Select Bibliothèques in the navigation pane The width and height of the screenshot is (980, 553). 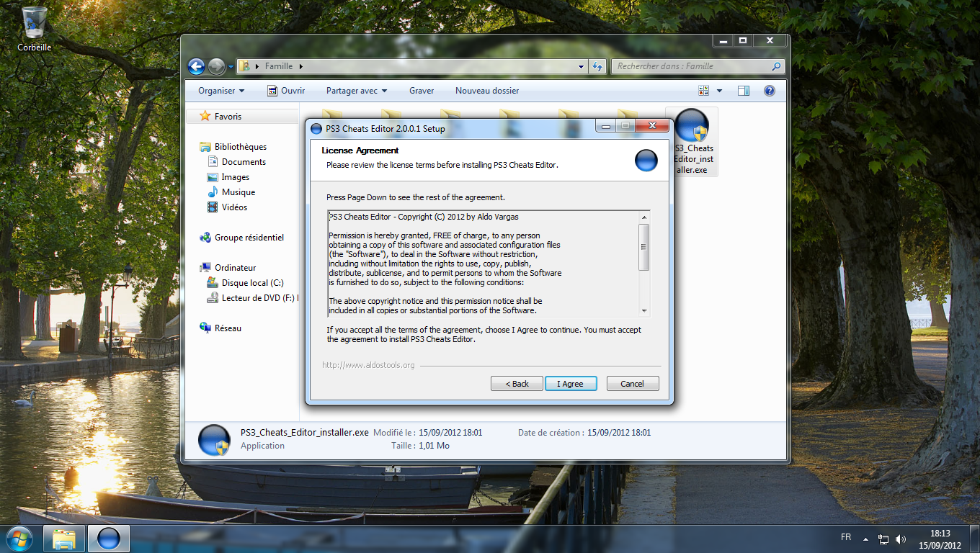(x=240, y=147)
